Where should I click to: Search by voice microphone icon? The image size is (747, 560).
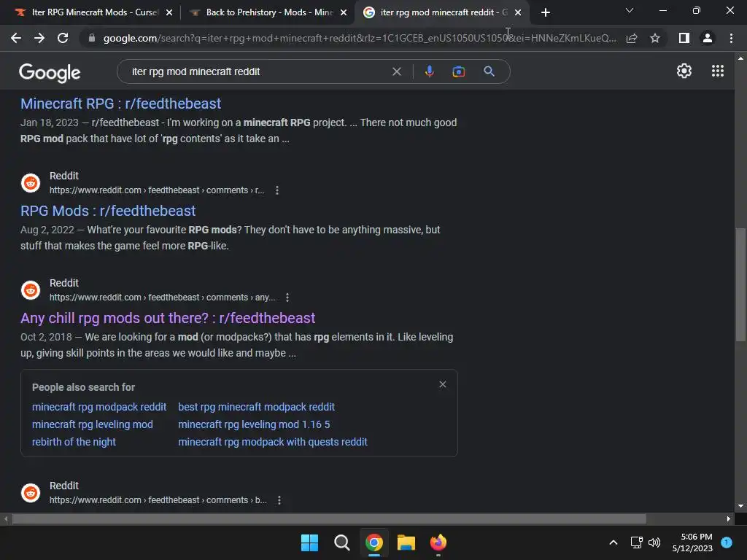click(429, 71)
